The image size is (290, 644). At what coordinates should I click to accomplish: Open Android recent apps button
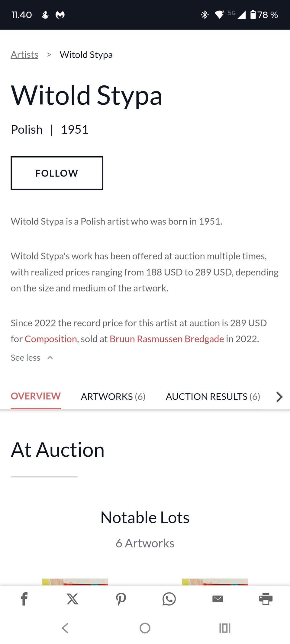click(225, 628)
